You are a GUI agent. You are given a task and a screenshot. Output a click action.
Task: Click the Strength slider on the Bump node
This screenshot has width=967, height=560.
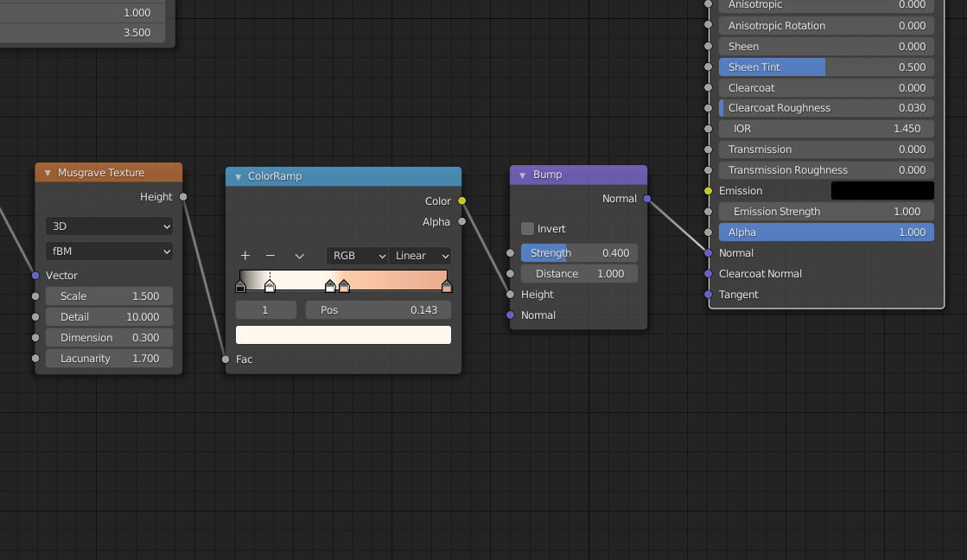[579, 252]
